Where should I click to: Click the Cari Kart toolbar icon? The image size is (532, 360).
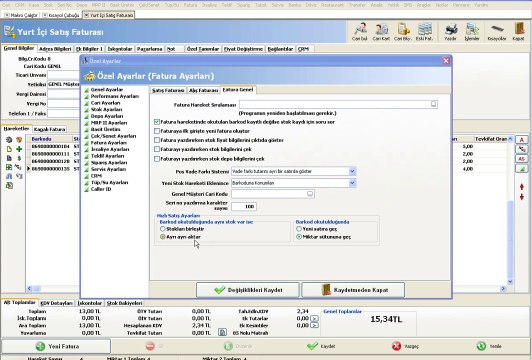[x=381, y=31]
